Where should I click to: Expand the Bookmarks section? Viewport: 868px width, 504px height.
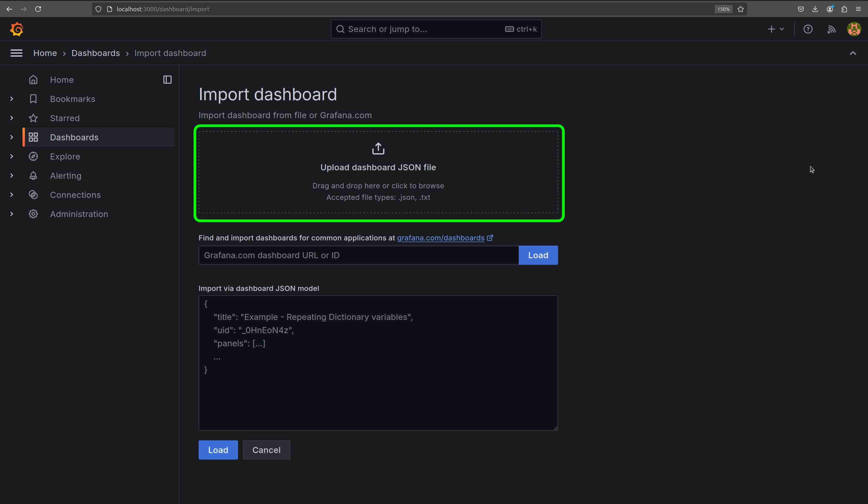[x=11, y=99]
